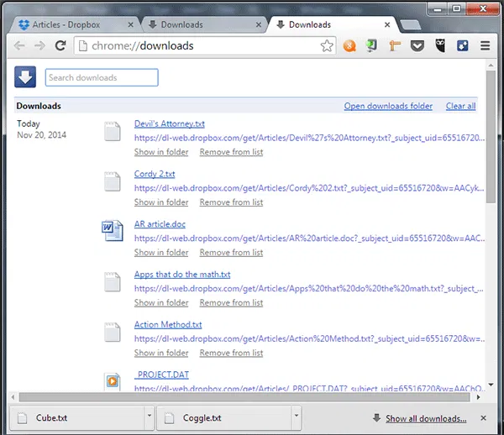This screenshot has width=504, height=435.
Task: Close the download shelf bar
Action: coord(482,418)
